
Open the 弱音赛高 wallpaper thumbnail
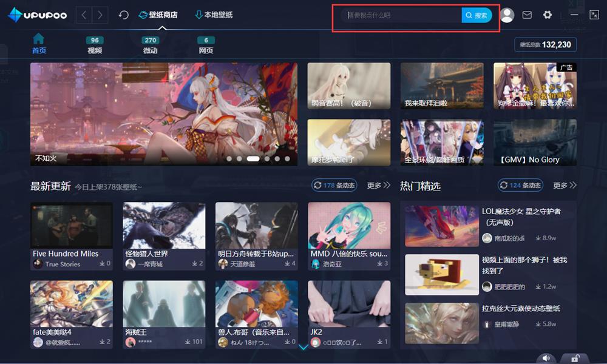(349, 86)
